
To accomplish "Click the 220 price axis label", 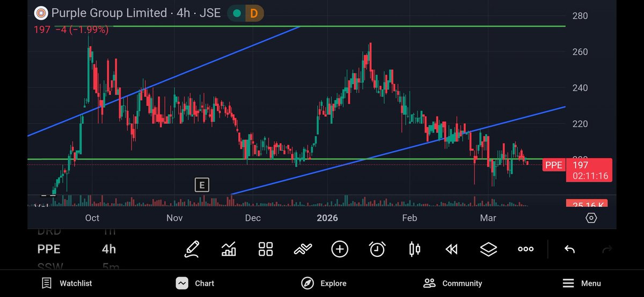I will pos(580,124).
